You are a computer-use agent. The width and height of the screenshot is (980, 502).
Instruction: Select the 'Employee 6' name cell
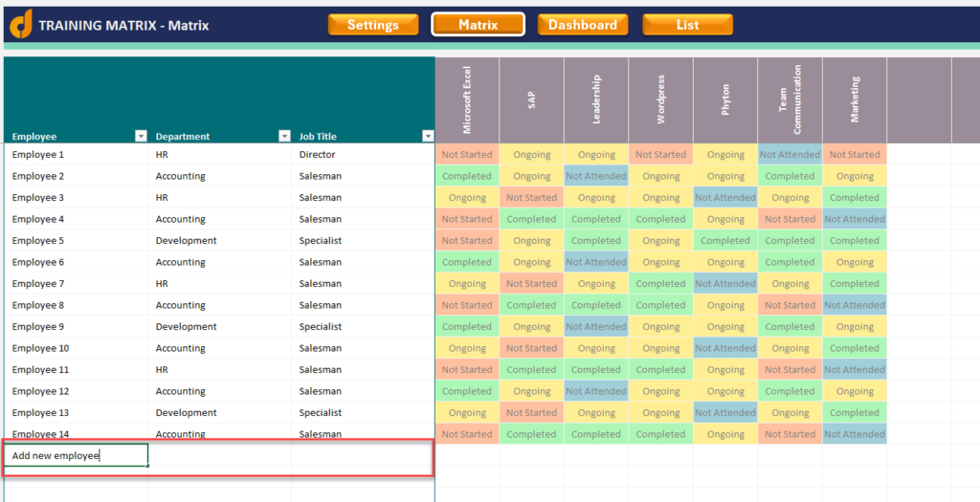77,262
